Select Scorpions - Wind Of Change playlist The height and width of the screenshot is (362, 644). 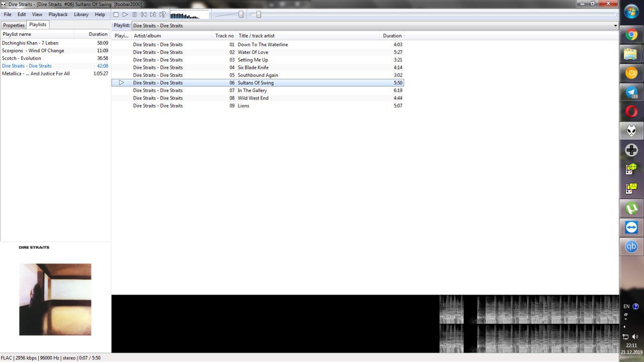click(55, 51)
